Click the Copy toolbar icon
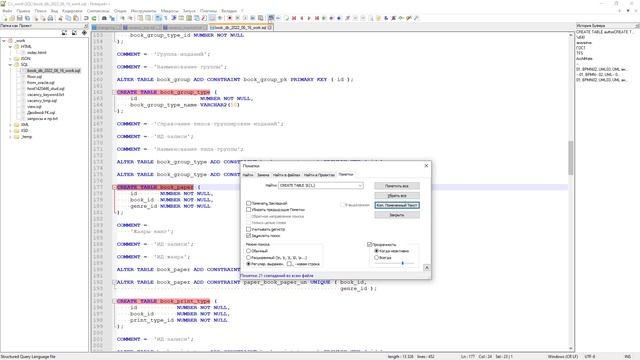640x360 pixels. click(x=68, y=18)
